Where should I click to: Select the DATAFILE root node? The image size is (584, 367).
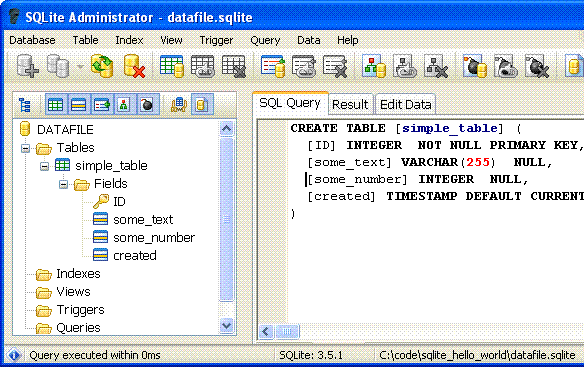pyautogui.click(x=65, y=129)
